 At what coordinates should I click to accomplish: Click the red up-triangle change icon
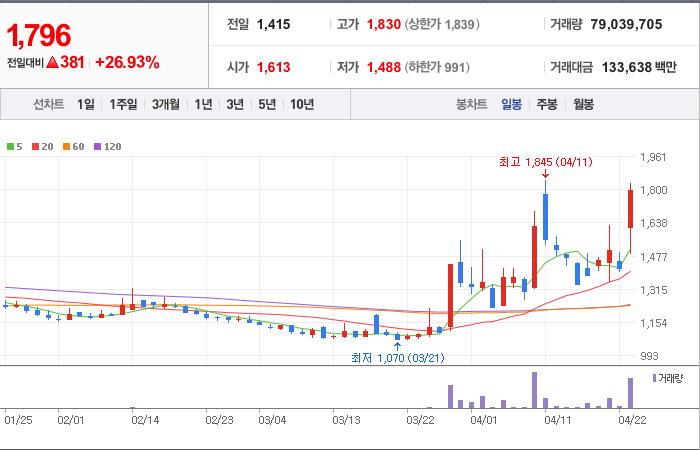[x=52, y=62]
